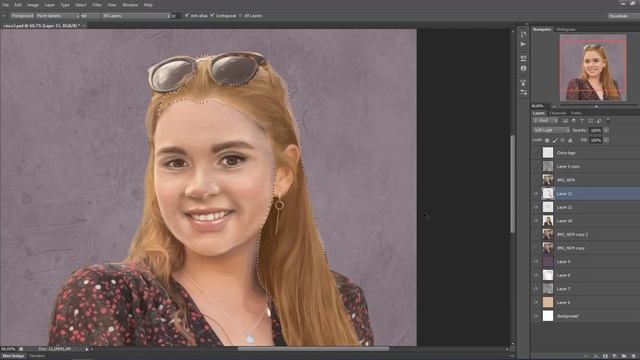The width and height of the screenshot is (640, 360).
Task: Hide Layer 10 using its eye icon
Action: click(x=536, y=221)
